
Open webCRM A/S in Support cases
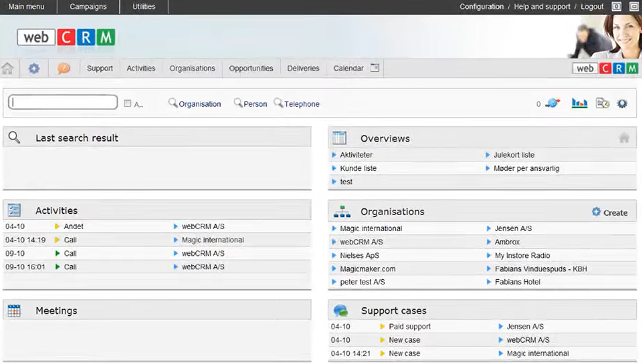528,340
